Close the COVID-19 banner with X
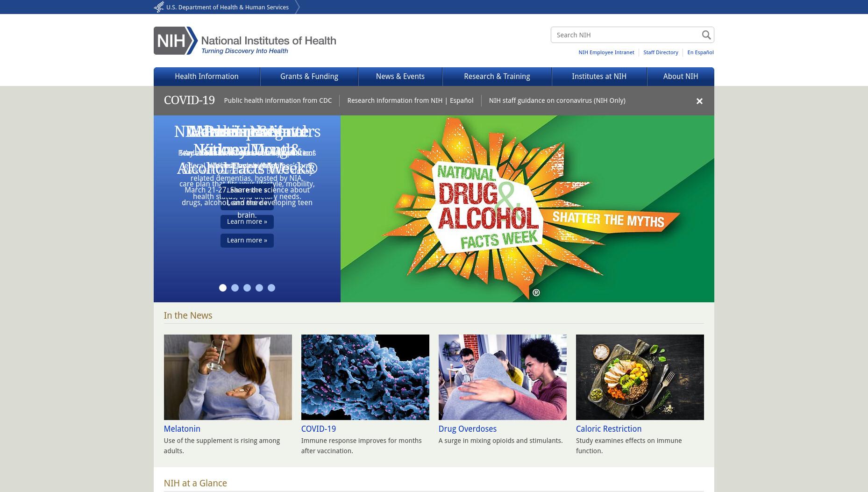This screenshot has width=868, height=492. (699, 101)
